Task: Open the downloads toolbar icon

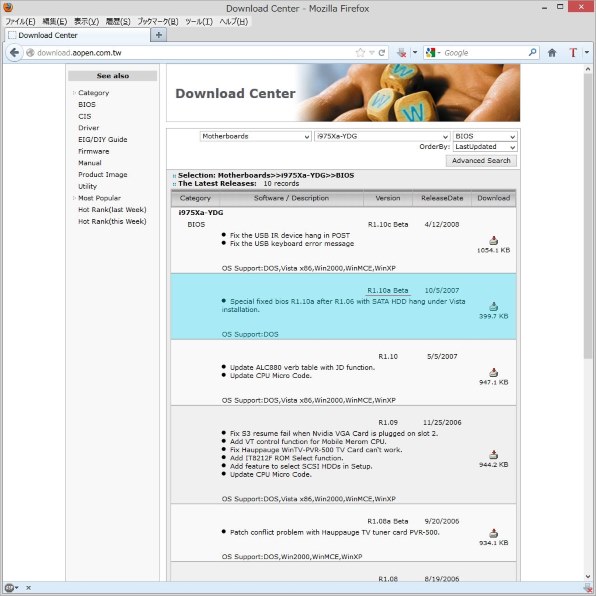Action: [401, 53]
